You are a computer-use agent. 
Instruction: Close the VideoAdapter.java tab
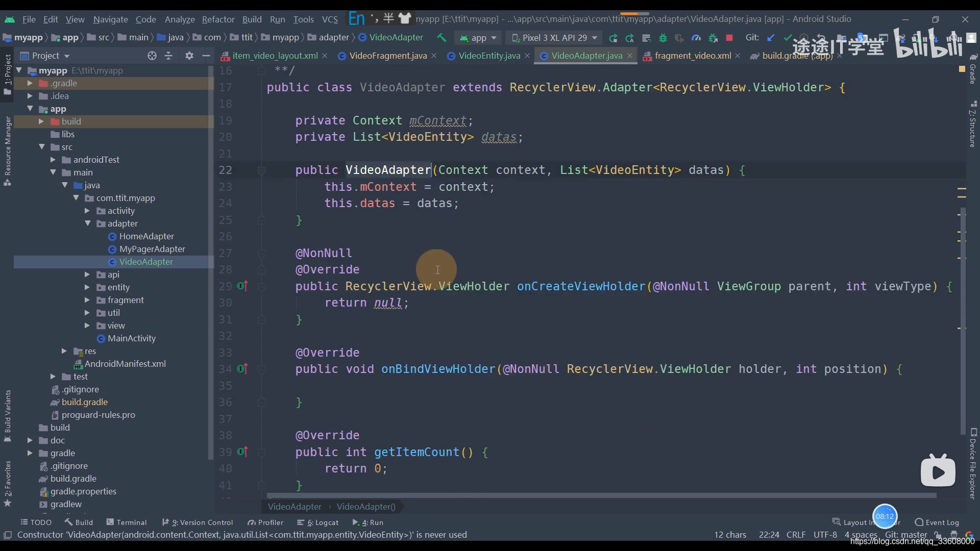tap(630, 56)
